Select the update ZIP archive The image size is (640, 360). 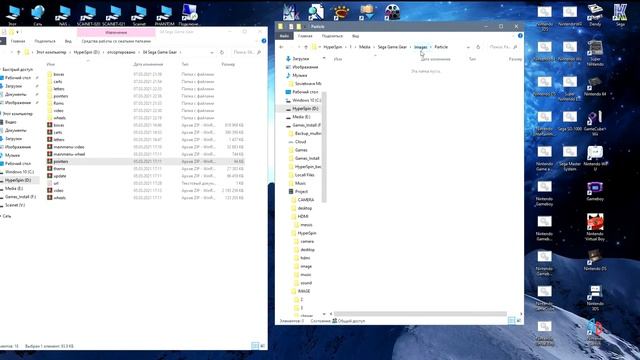click(x=145, y=176)
